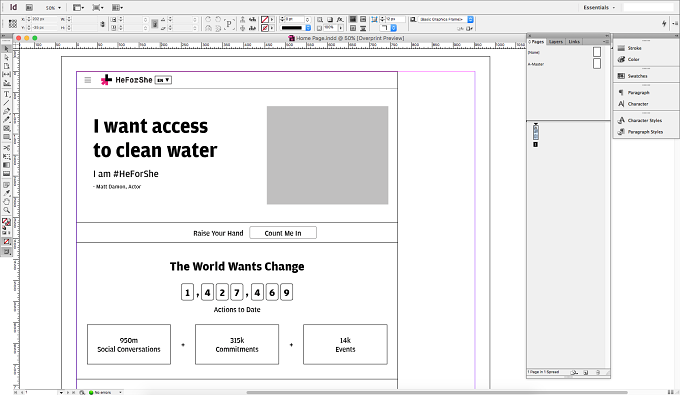680x395 pixels.
Task: Open the EN language selector
Action: 163,80
